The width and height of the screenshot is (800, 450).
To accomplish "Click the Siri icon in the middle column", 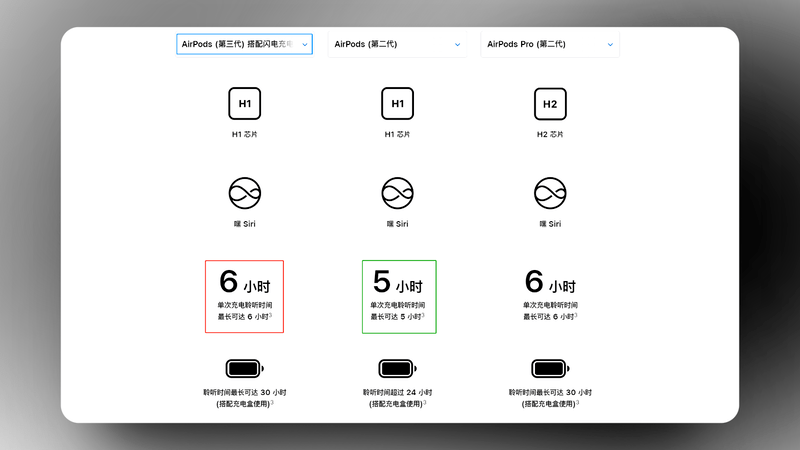I will pyautogui.click(x=397, y=193).
